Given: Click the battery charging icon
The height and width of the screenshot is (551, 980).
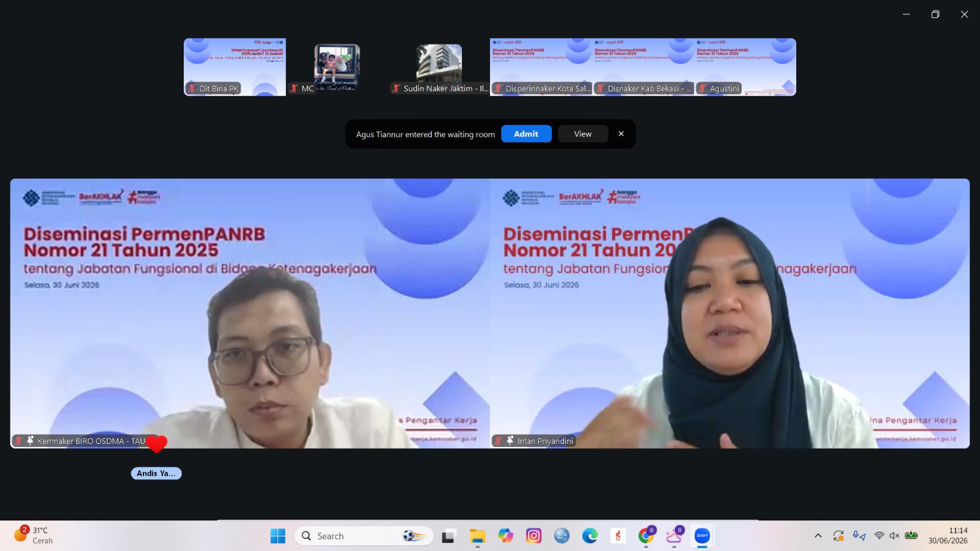Looking at the screenshot, I should (x=911, y=536).
